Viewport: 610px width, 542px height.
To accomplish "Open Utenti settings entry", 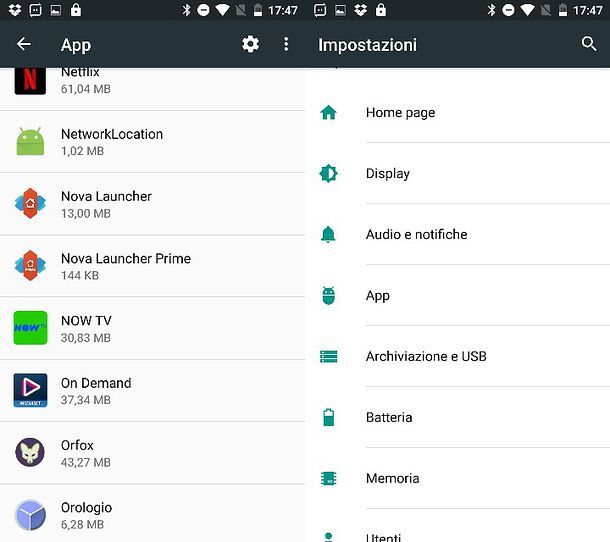I will [458, 526].
